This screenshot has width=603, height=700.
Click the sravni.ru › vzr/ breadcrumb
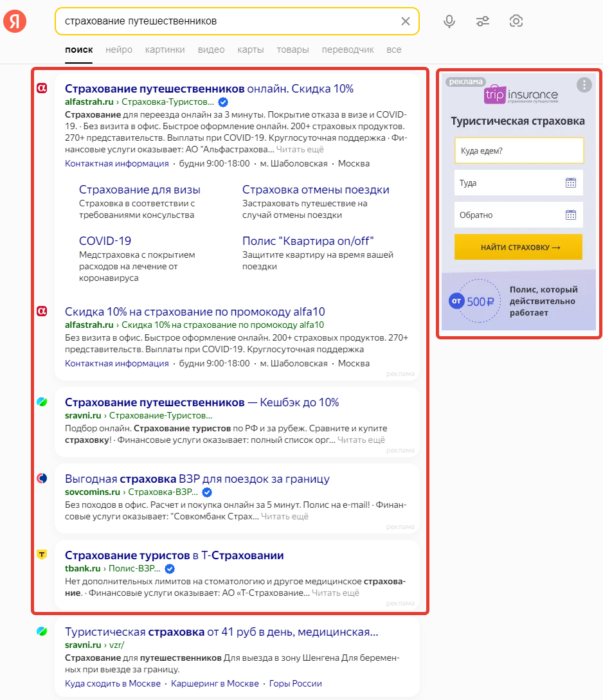(94, 645)
